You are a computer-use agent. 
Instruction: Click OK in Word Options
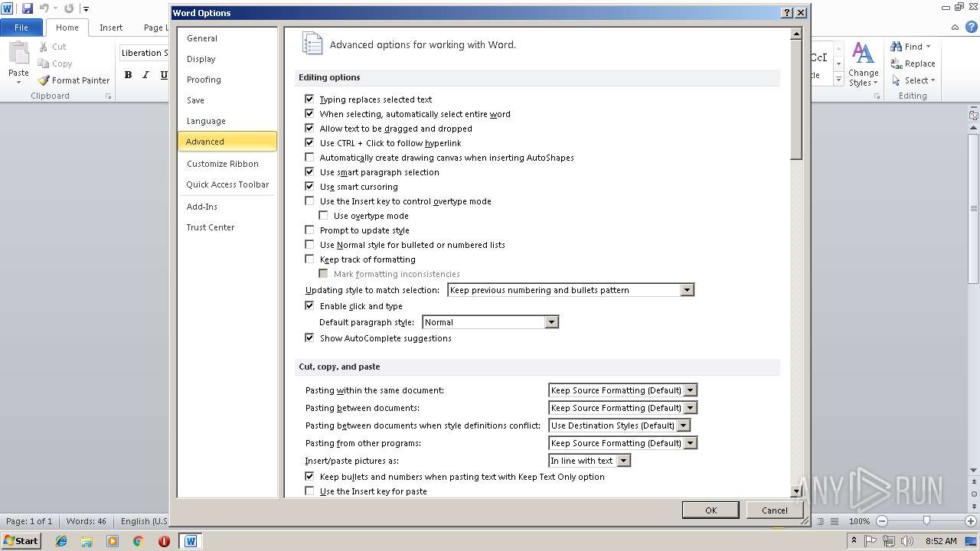tap(710, 510)
